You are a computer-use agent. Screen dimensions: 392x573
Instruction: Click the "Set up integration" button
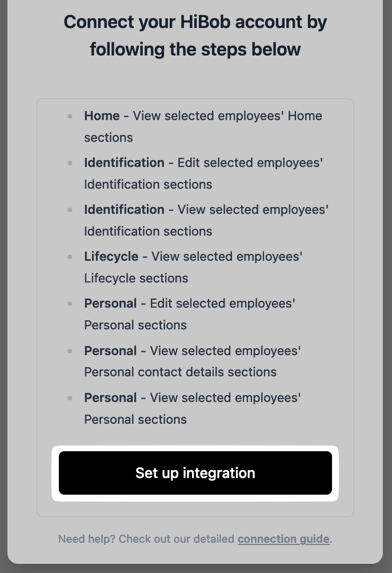coord(195,473)
